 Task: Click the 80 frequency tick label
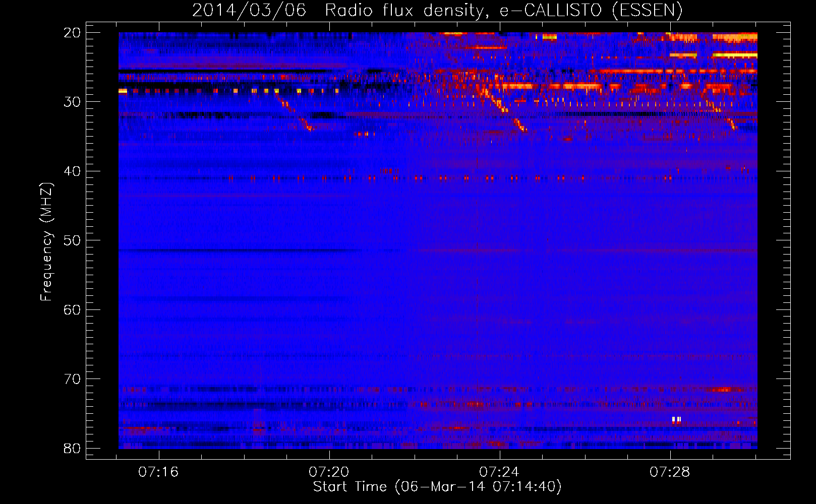coord(72,449)
